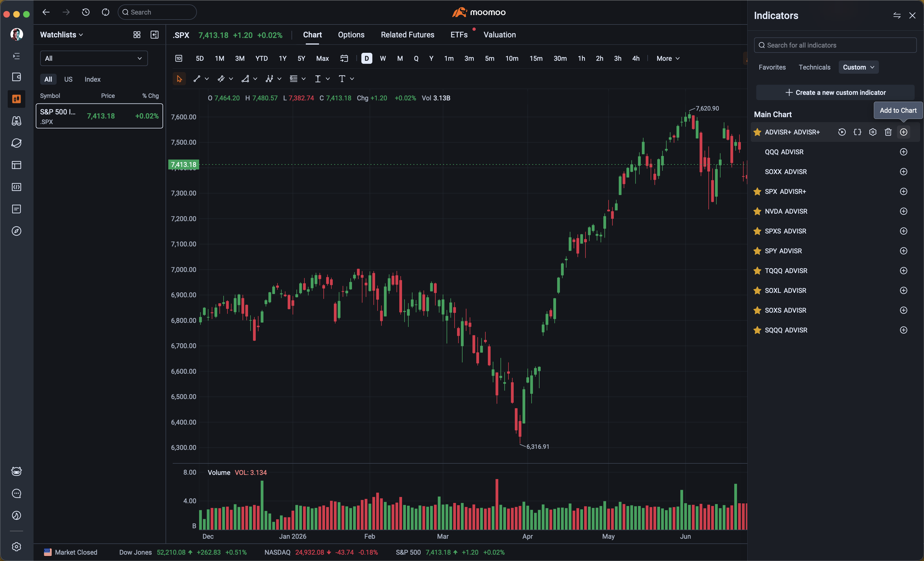Unfavorite the SPX ADVISR+ star
The width and height of the screenshot is (924, 561).
pos(758,192)
